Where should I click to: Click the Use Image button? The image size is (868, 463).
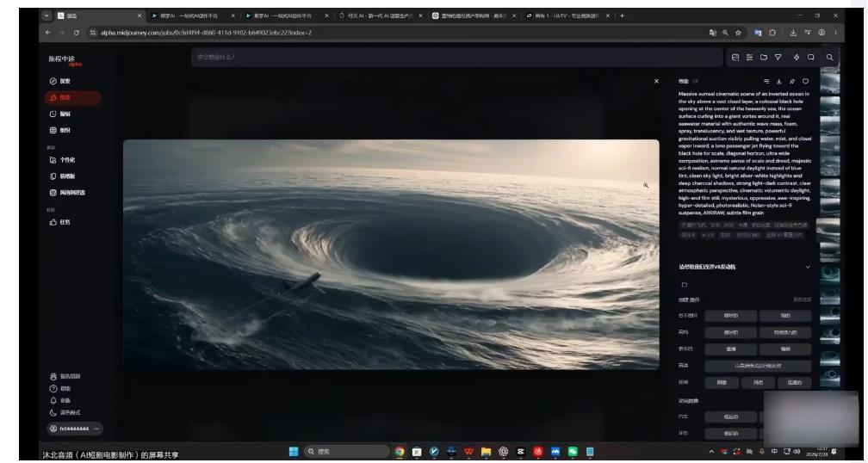pyautogui.click(x=722, y=382)
